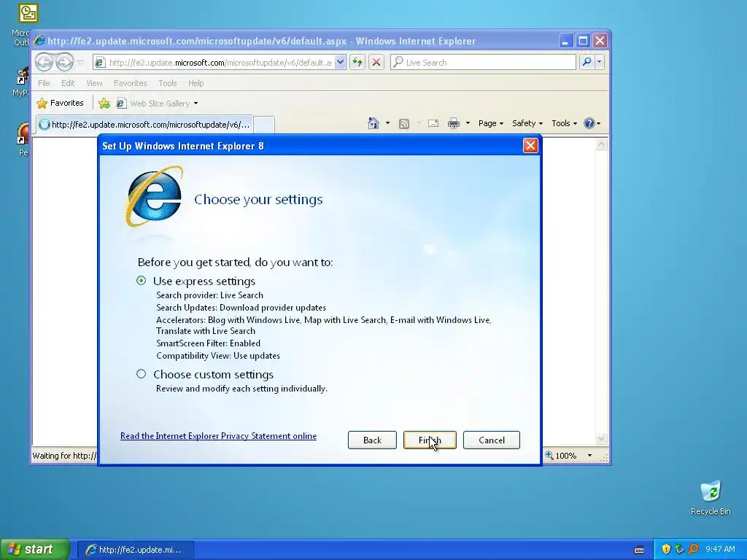This screenshot has height=560, width=747.
Task: Minimize the Internet Explorer window
Action: coord(565,41)
